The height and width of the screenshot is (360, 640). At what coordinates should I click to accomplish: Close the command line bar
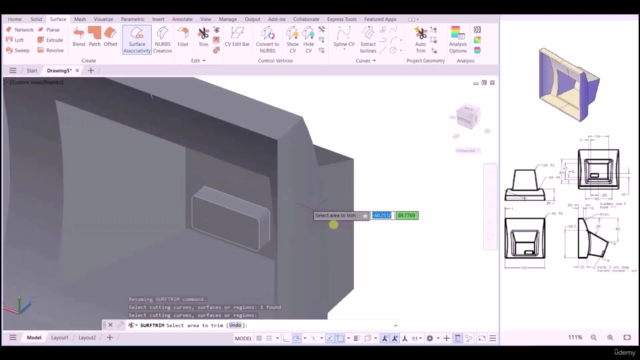point(110,325)
